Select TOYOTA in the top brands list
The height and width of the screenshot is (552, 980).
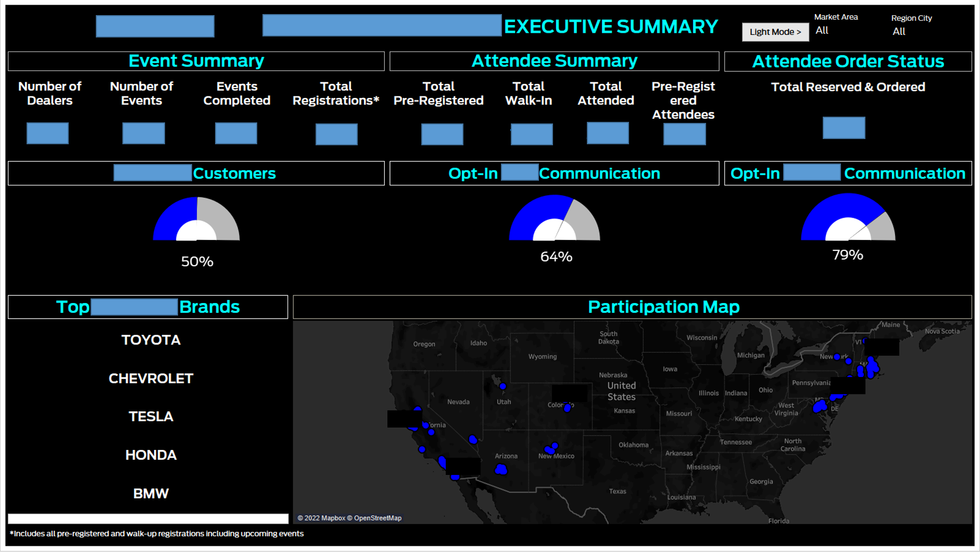pos(150,340)
